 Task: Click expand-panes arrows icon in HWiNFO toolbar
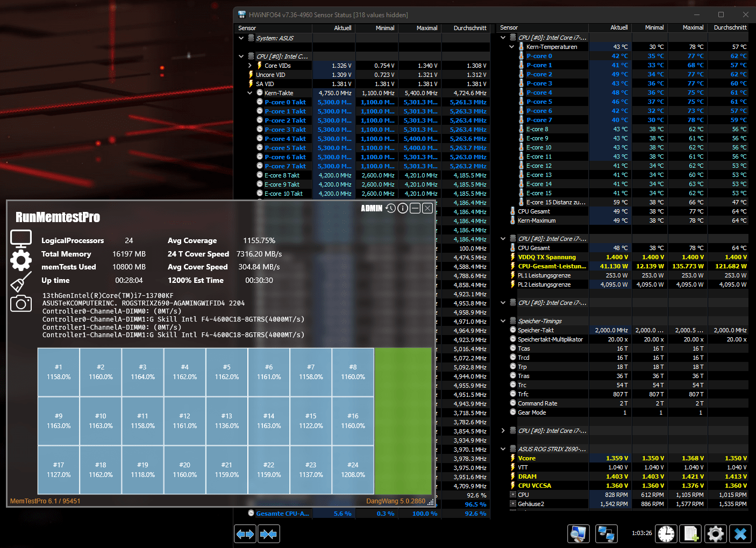tap(245, 534)
